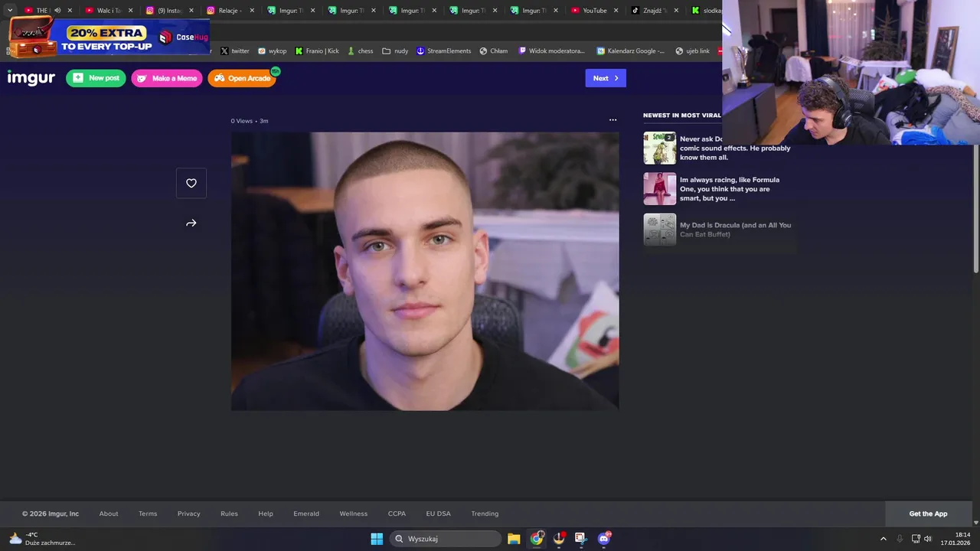Screen dimensions: 980x551
Task: Mute the audio on THE YouTube tab
Action: [57, 11]
